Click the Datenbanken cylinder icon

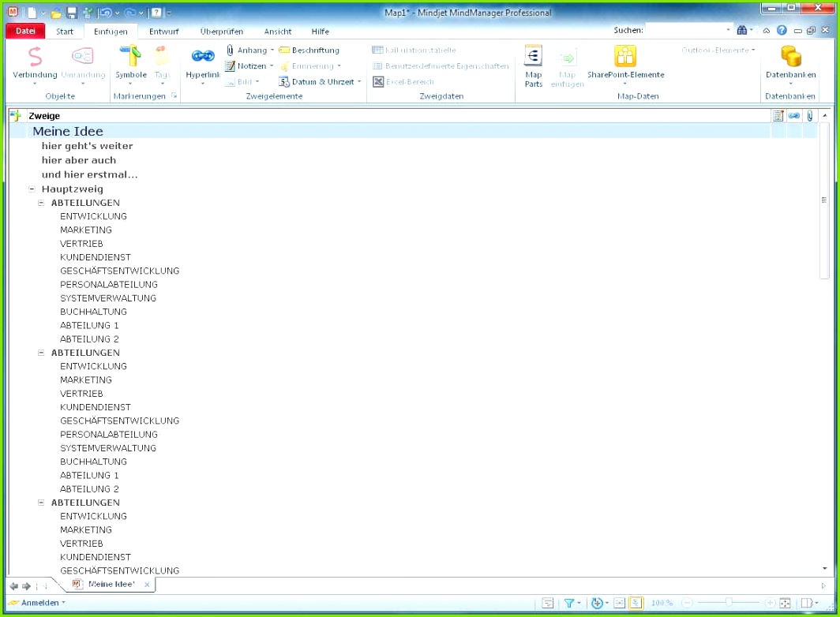click(x=791, y=56)
